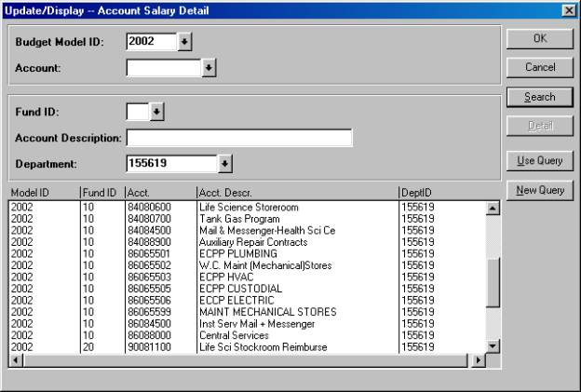Open the Budget Model ID dropdown
Image resolution: width=581 pixels, height=392 pixels.
click(184, 42)
